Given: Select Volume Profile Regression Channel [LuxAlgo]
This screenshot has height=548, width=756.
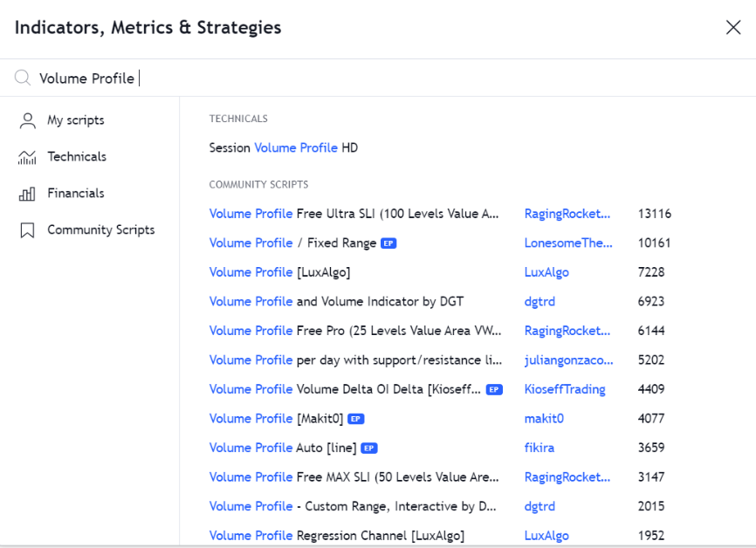Looking at the screenshot, I should 337,536.
